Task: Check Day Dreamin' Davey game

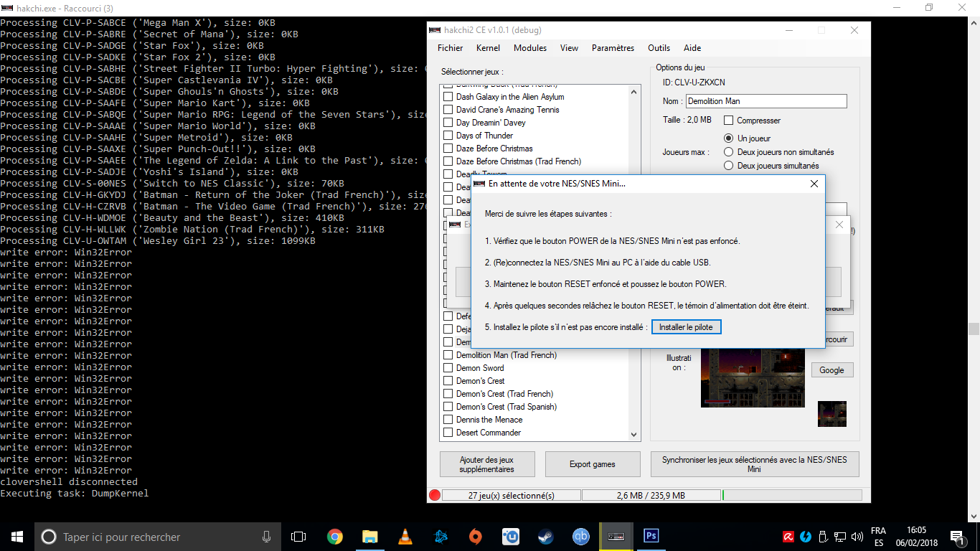Action: (448, 123)
